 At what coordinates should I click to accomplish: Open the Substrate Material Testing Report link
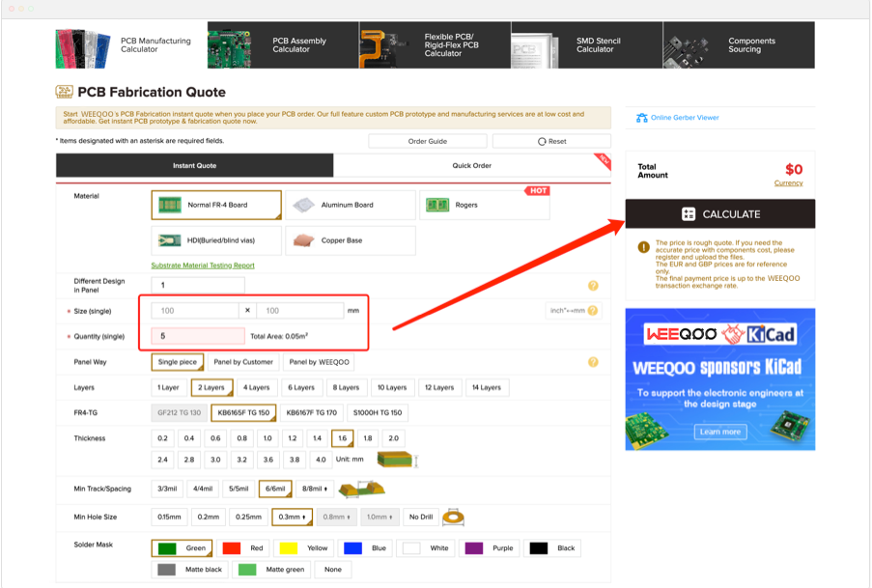(x=203, y=266)
